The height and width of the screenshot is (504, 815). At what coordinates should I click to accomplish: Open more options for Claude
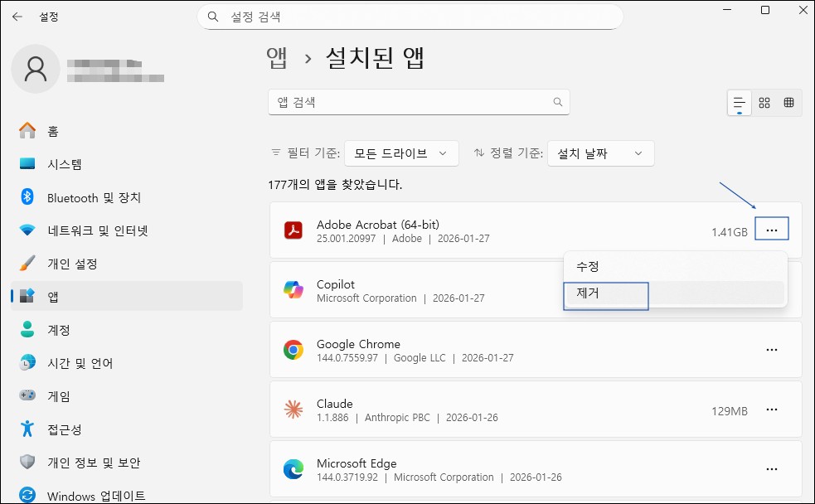click(772, 409)
